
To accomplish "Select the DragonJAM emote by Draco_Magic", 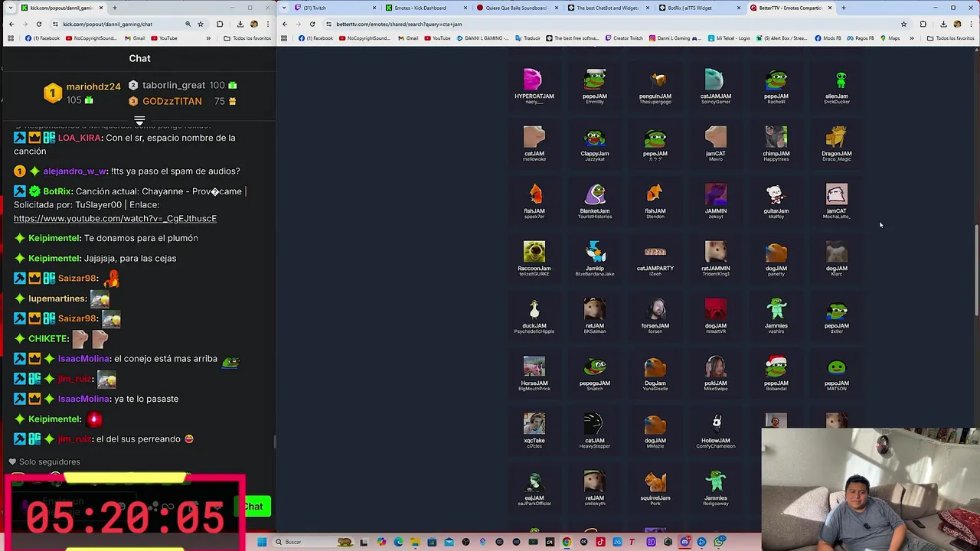I will click(837, 143).
